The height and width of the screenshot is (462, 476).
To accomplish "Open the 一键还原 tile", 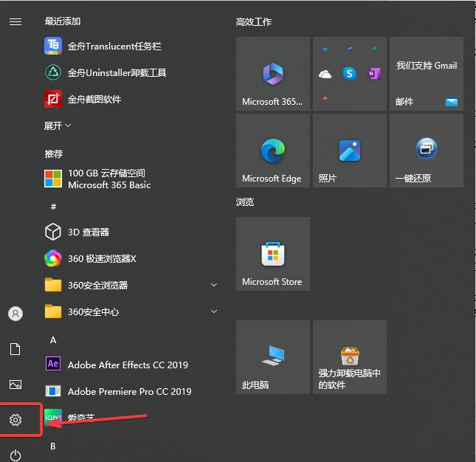I will coord(427,151).
